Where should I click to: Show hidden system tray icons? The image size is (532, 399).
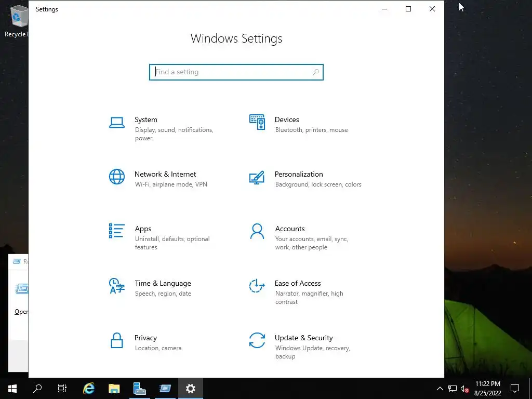click(x=440, y=389)
